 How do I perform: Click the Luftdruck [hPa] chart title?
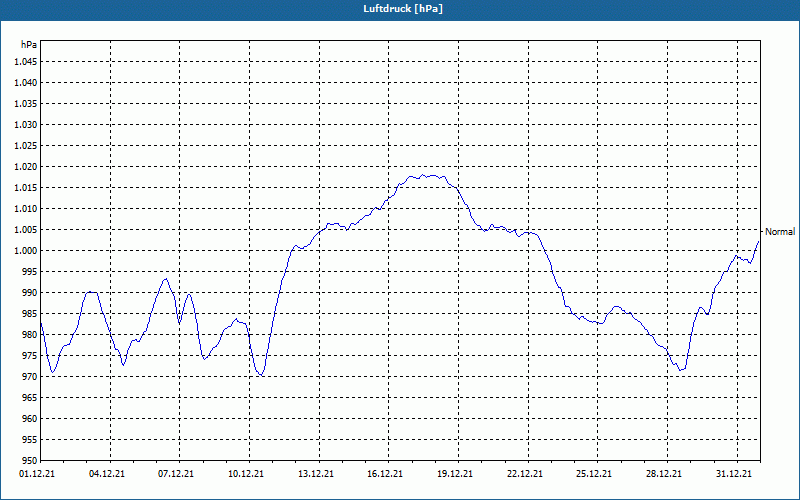point(403,9)
